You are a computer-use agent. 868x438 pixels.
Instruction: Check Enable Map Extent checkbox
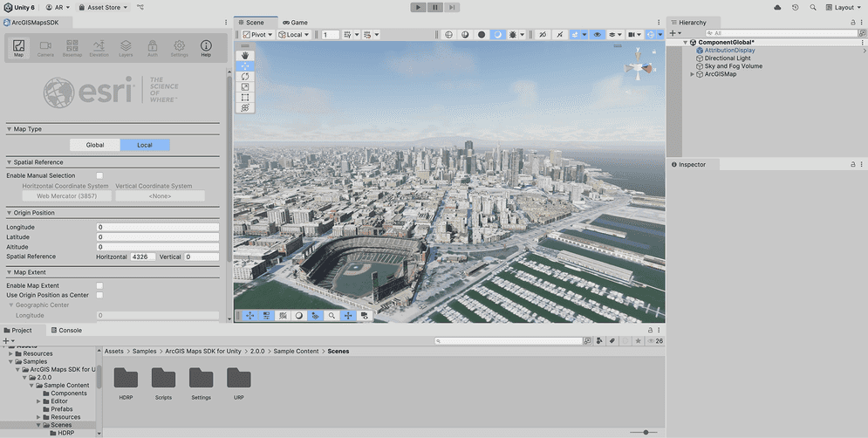[99, 285]
